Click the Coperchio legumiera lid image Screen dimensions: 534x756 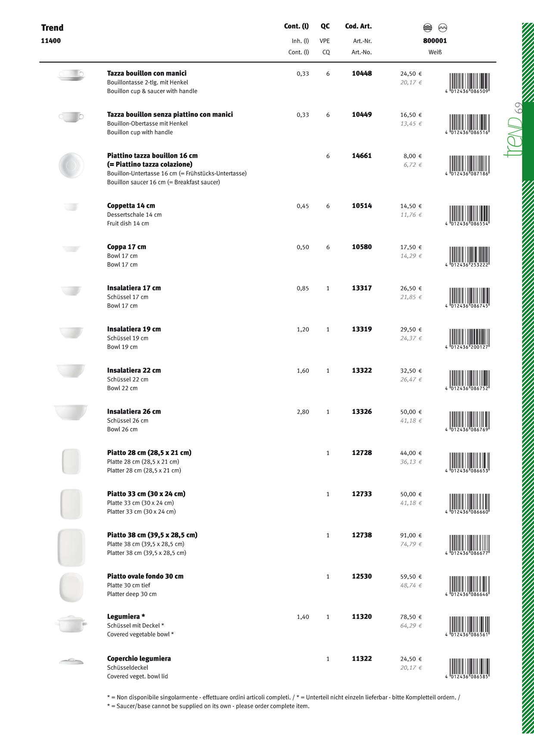[71, 662]
